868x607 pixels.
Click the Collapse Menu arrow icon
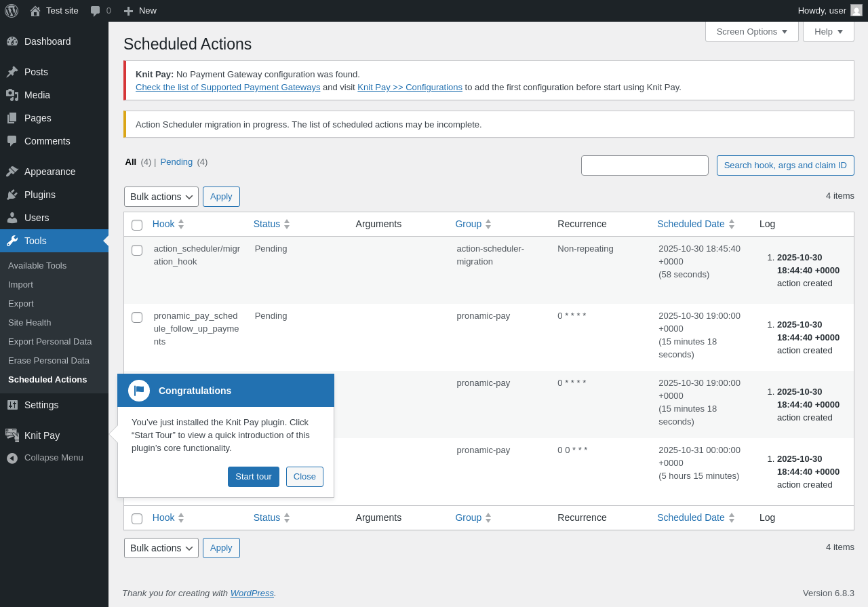(x=12, y=458)
